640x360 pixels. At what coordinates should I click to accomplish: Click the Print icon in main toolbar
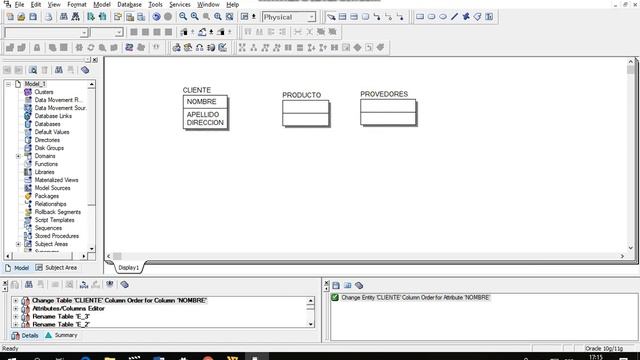point(49,17)
